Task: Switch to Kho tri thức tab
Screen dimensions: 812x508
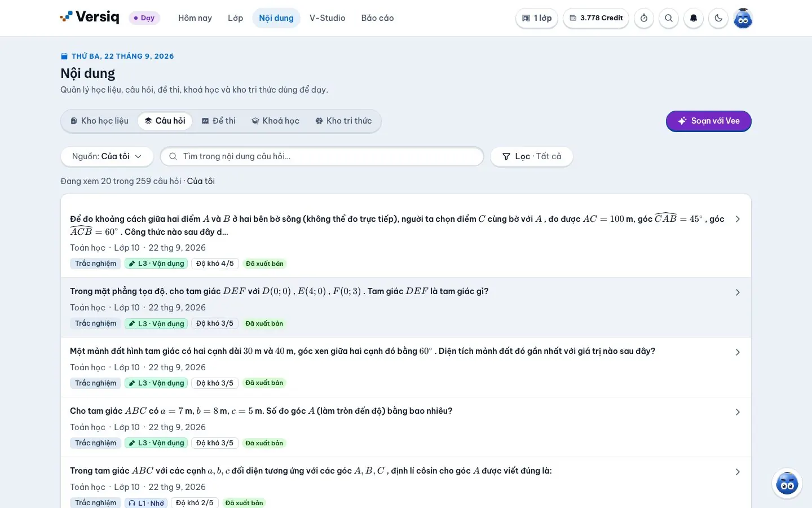Action: 343,121
